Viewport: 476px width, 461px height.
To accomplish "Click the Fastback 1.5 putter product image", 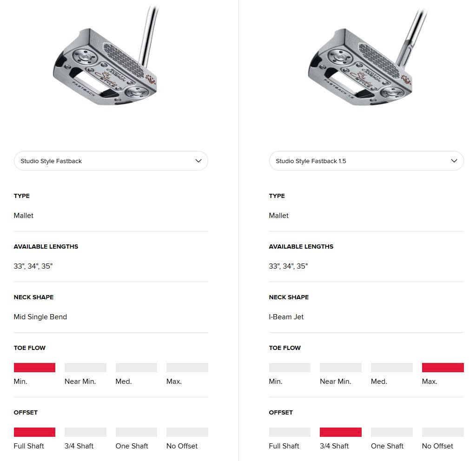I will 363,58.
